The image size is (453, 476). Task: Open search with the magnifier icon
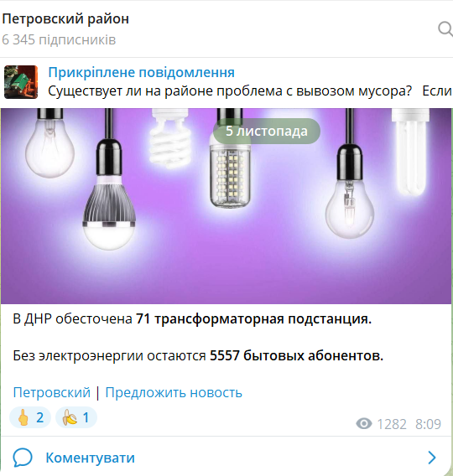(x=445, y=29)
